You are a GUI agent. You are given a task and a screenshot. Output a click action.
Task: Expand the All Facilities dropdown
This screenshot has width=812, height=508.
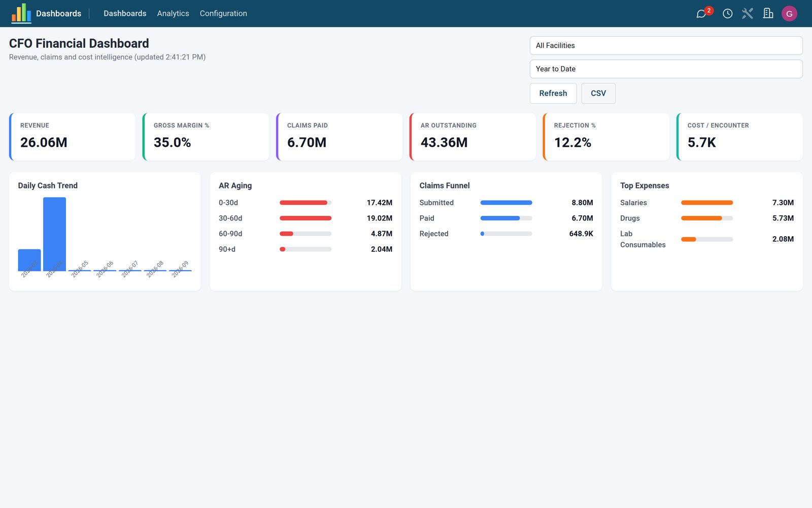666,46
